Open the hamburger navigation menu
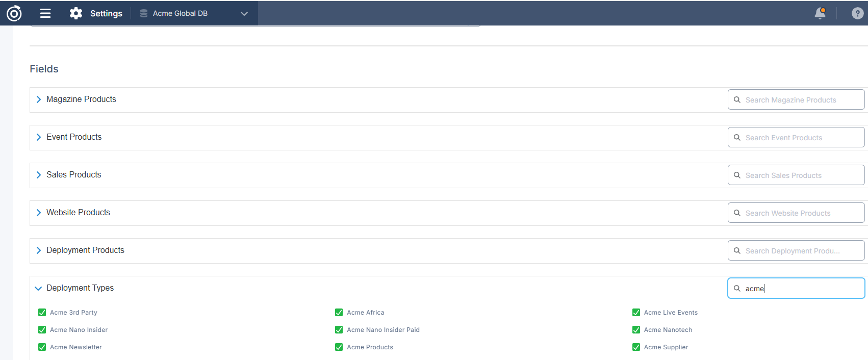Screen dimensions: 868x360 pyautogui.click(x=45, y=13)
